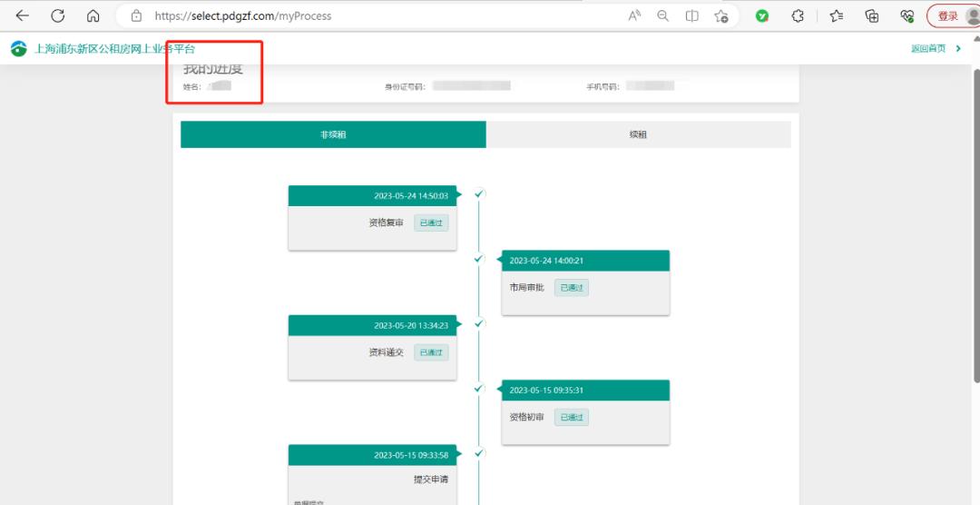
Task: Click the 资料递交 step label
Action: (387, 353)
